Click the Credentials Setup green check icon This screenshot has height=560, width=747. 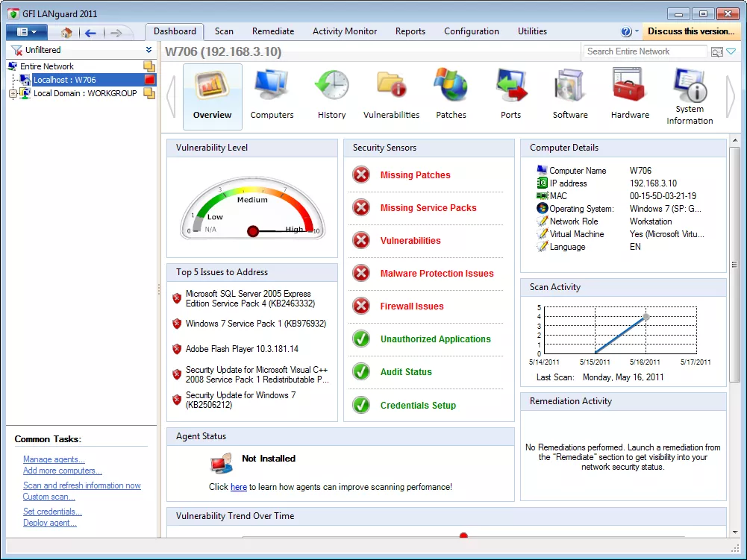(x=361, y=405)
